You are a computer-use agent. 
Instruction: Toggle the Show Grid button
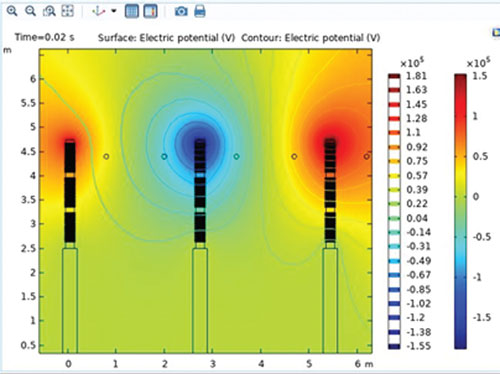(132, 11)
